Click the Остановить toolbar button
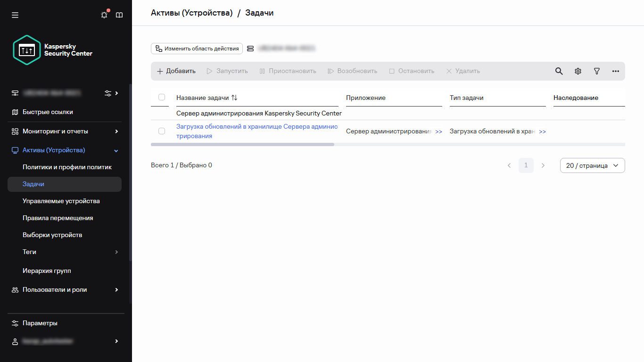644x362 pixels. point(411,71)
